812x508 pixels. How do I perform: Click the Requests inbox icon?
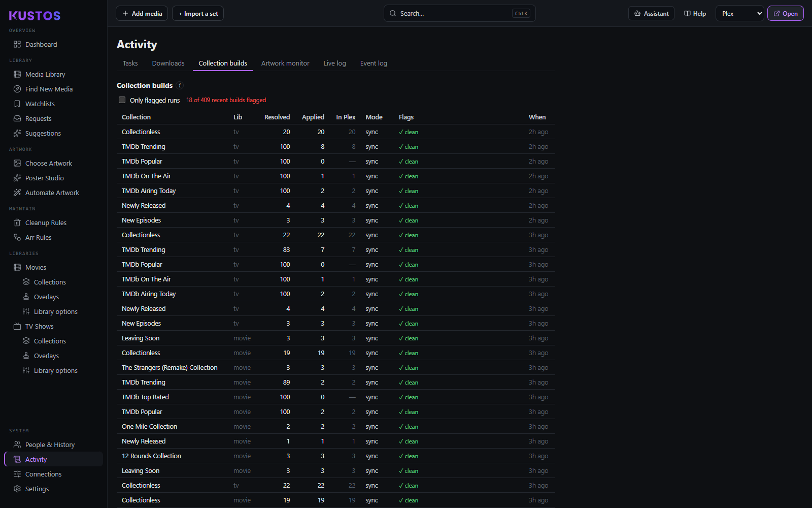point(17,118)
